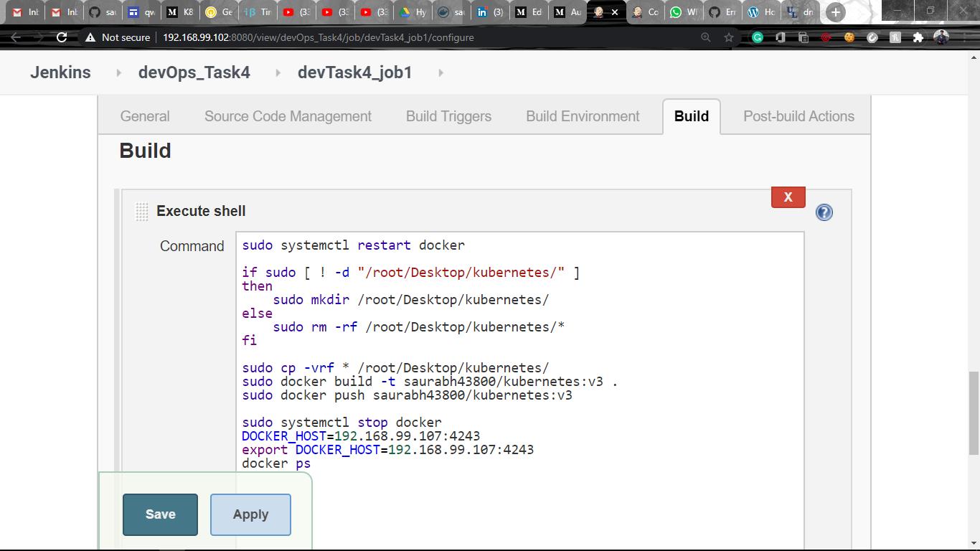Click the clipboard extension icon
Image resolution: width=980 pixels, height=551 pixels.
click(x=804, y=37)
